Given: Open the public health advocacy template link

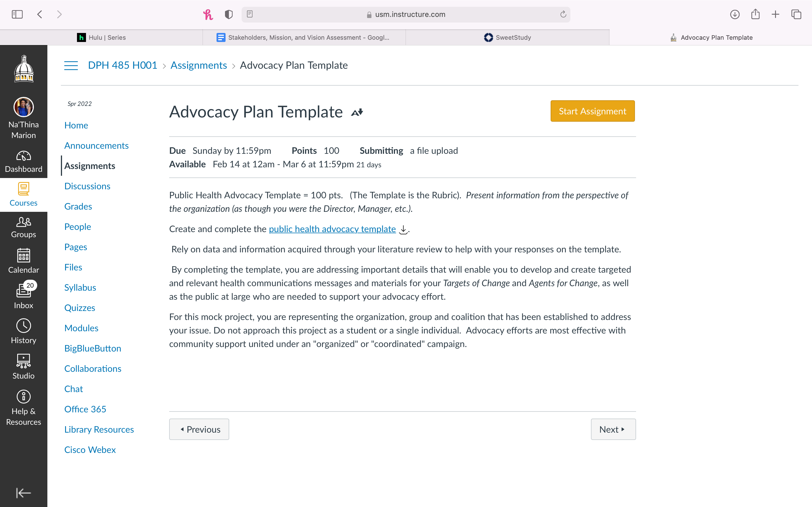Looking at the screenshot, I should pyautogui.click(x=332, y=229).
